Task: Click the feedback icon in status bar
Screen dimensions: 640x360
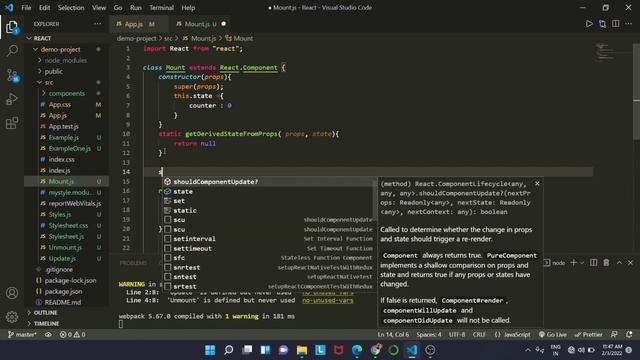Action: (x=614, y=335)
